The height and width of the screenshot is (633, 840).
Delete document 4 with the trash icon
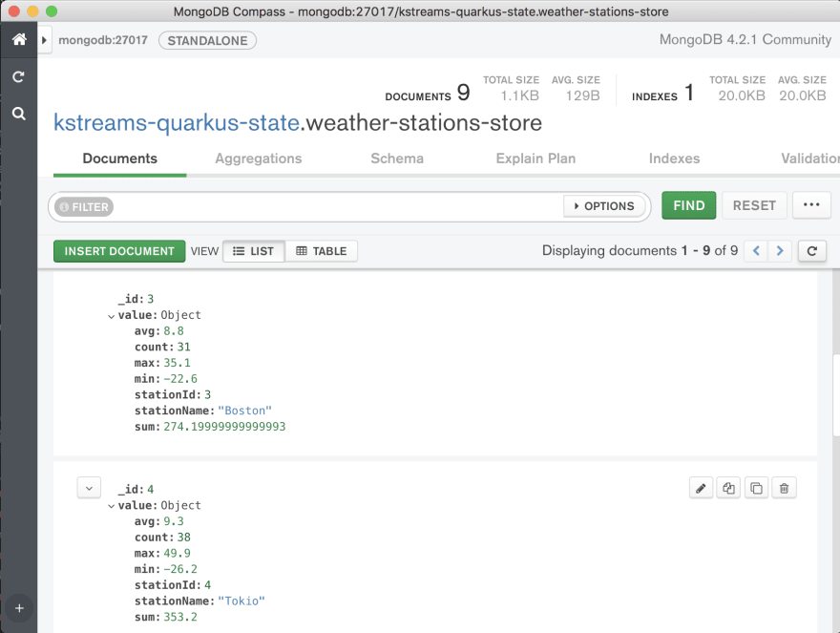point(785,488)
